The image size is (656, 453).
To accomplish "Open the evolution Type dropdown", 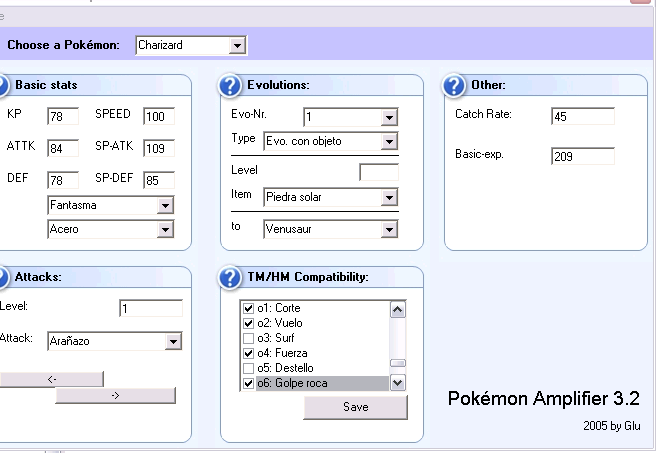I will pyautogui.click(x=389, y=141).
